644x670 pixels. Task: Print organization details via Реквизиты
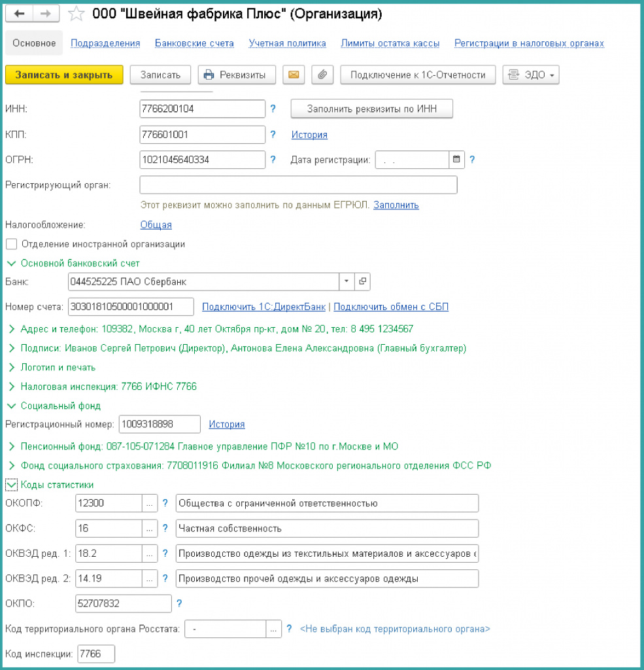pos(237,75)
